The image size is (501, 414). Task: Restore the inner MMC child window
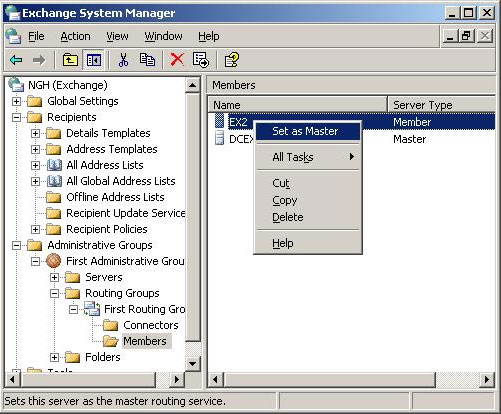[x=467, y=36]
